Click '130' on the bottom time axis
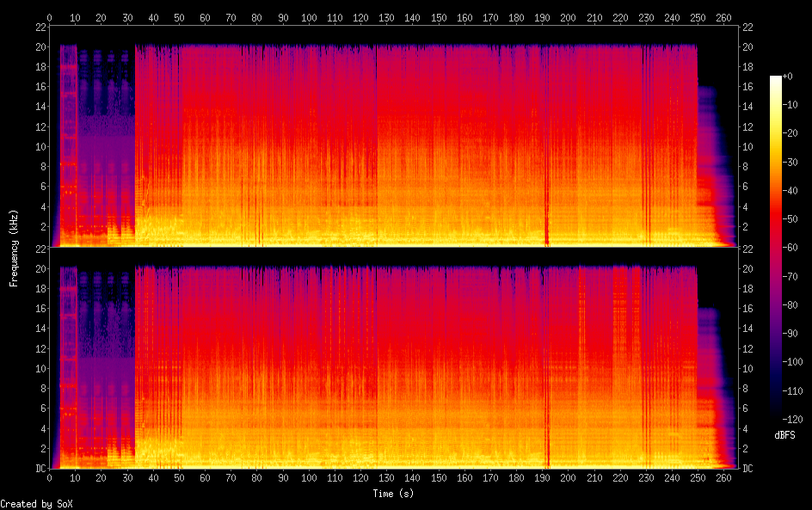The width and height of the screenshot is (812, 510). [386, 478]
